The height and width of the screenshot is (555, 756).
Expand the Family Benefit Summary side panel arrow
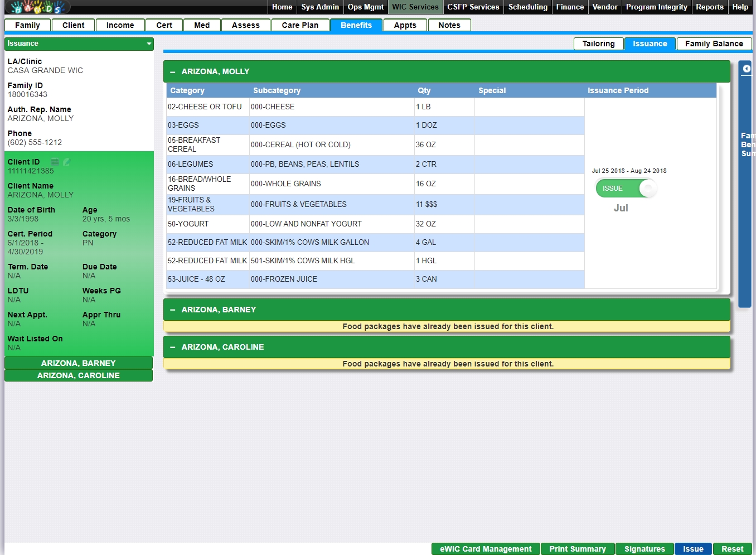click(747, 69)
